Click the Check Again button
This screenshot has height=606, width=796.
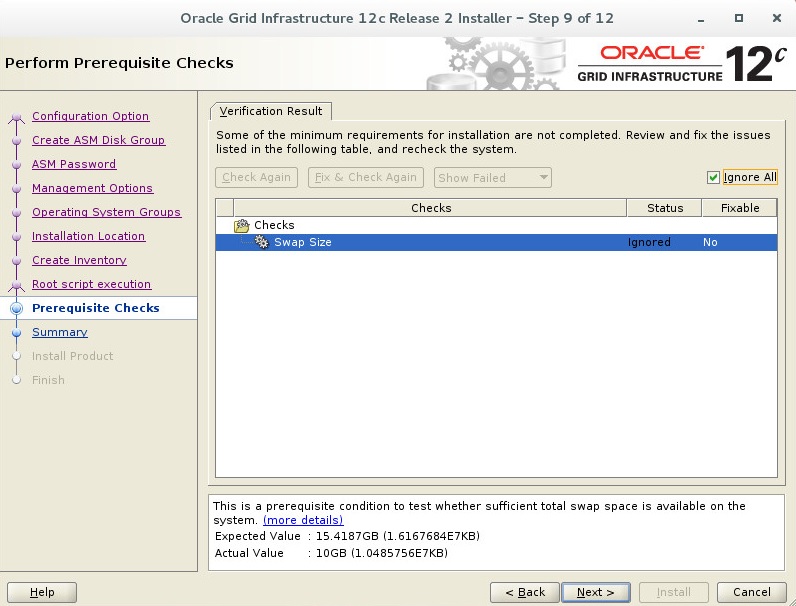(256, 177)
